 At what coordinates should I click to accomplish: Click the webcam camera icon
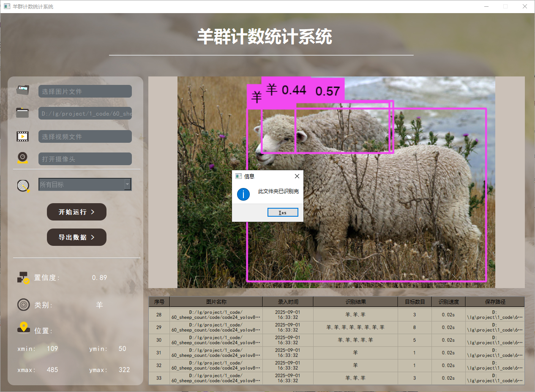[x=23, y=158]
